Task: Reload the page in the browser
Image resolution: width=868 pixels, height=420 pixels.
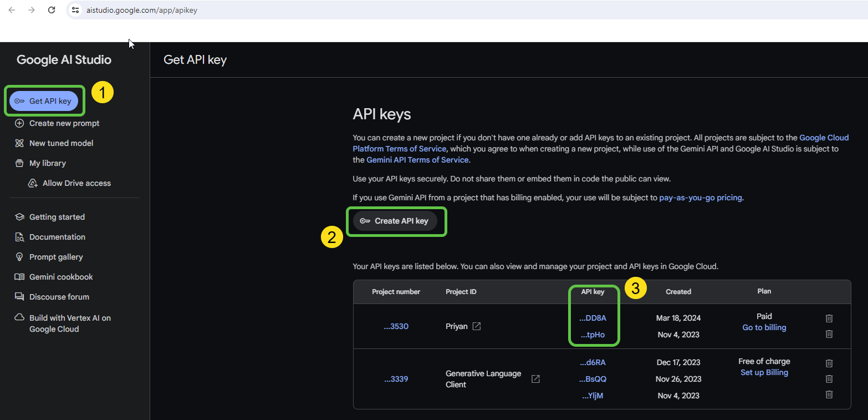Action: (52, 9)
